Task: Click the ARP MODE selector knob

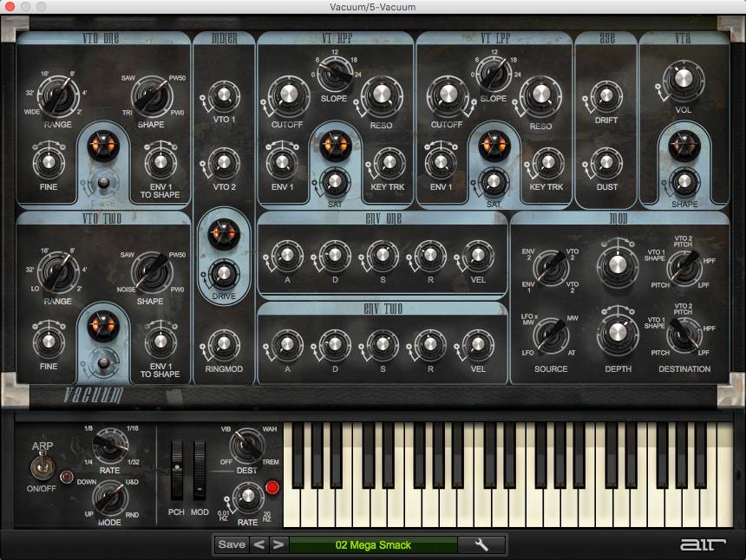Action: (x=110, y=497)
